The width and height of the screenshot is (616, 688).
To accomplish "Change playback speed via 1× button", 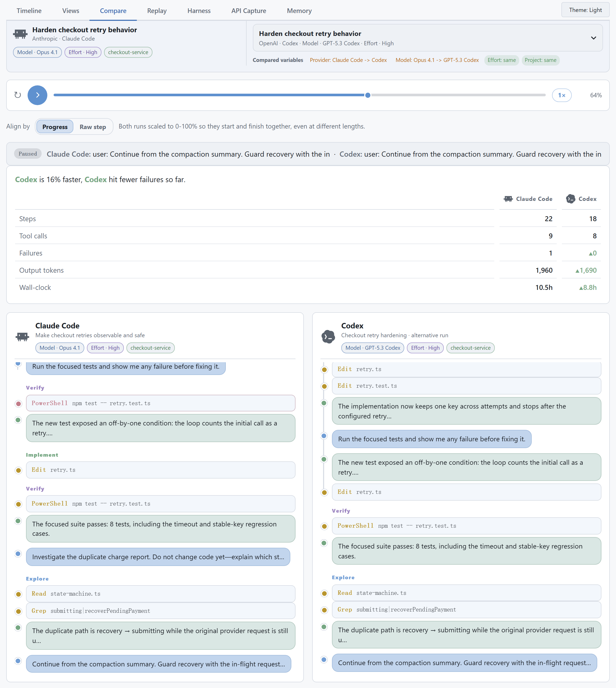I will click(x=562, y=95).
